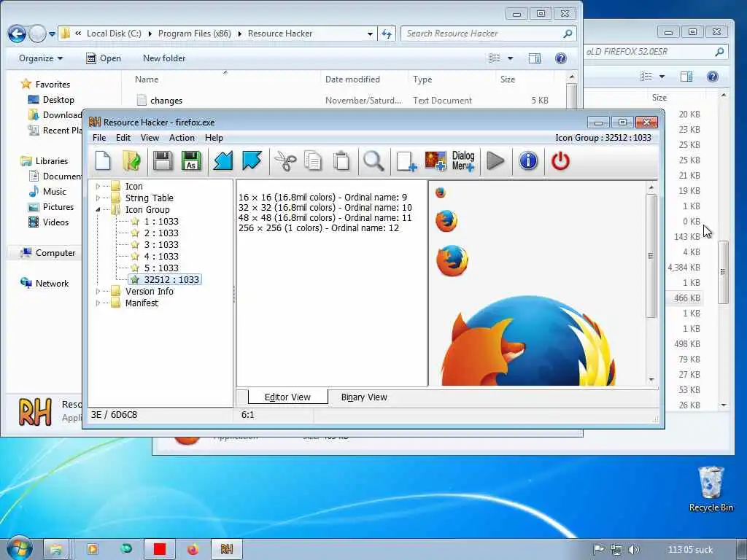Click the large Firefox icon preview

[x=528, y=341]
